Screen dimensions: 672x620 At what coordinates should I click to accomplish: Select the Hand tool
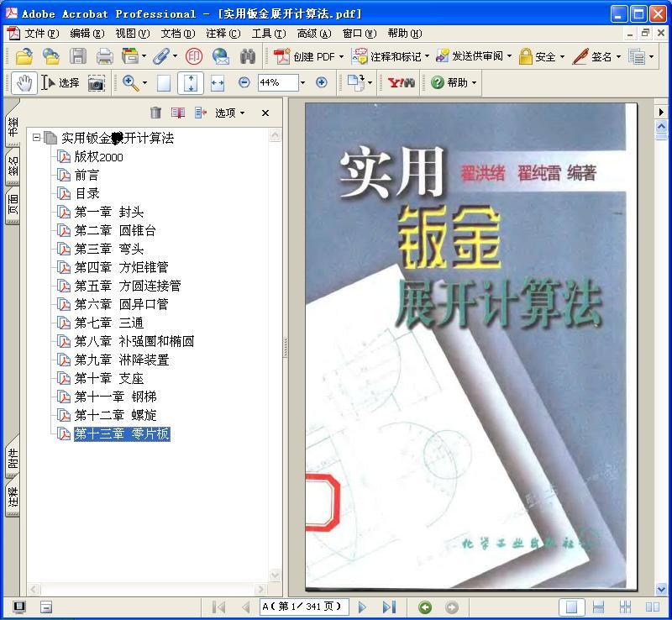point(24,83)
